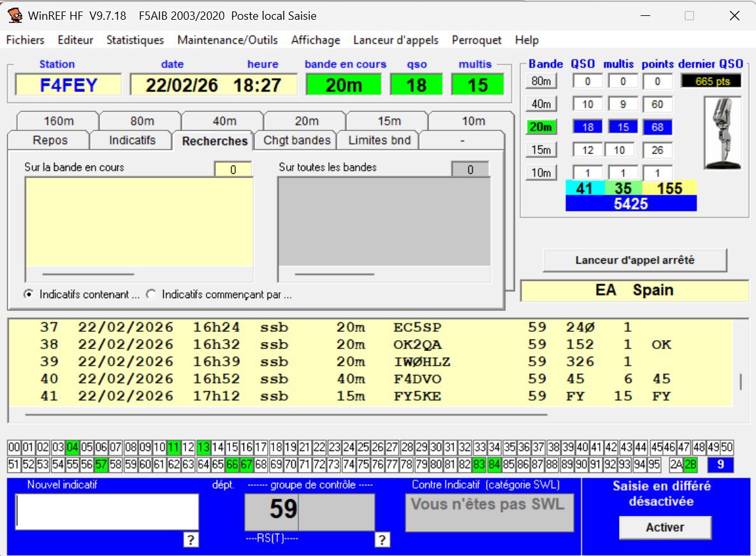Click department box 84
Screen dimensions: 756x556
tap(494, 465)
